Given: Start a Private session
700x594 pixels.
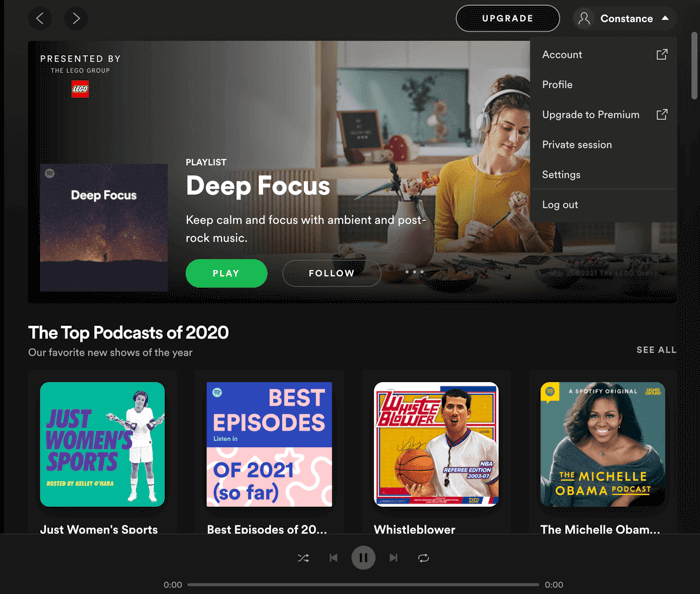Looking at the screenshot, I should pos(604,145).
